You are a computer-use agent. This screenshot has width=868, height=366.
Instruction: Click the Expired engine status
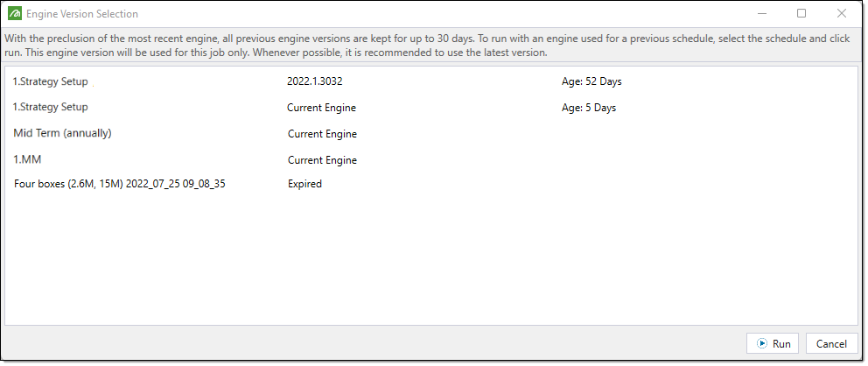pos(304,184)
